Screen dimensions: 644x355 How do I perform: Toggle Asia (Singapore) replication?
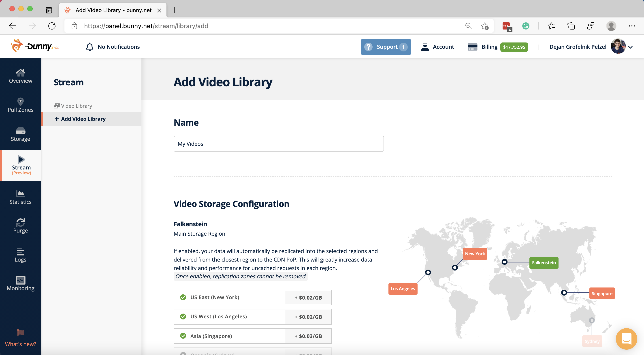[x=252, y=336]
